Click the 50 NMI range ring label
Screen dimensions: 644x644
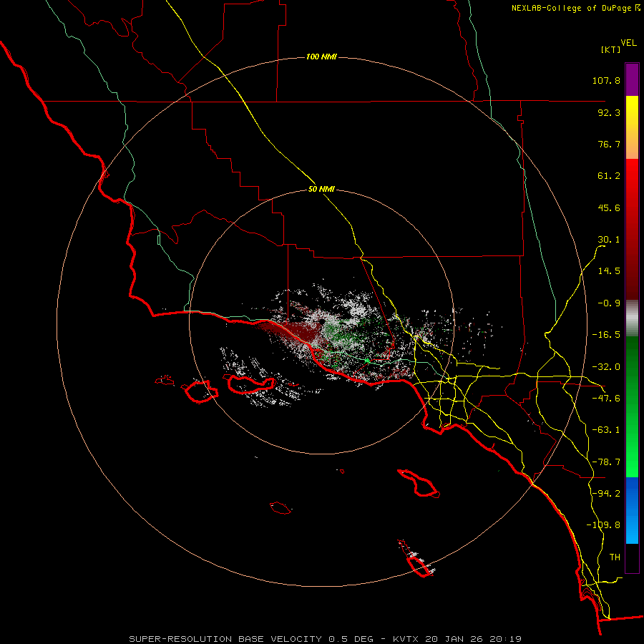pyautogui.click(x=321, y=190)
